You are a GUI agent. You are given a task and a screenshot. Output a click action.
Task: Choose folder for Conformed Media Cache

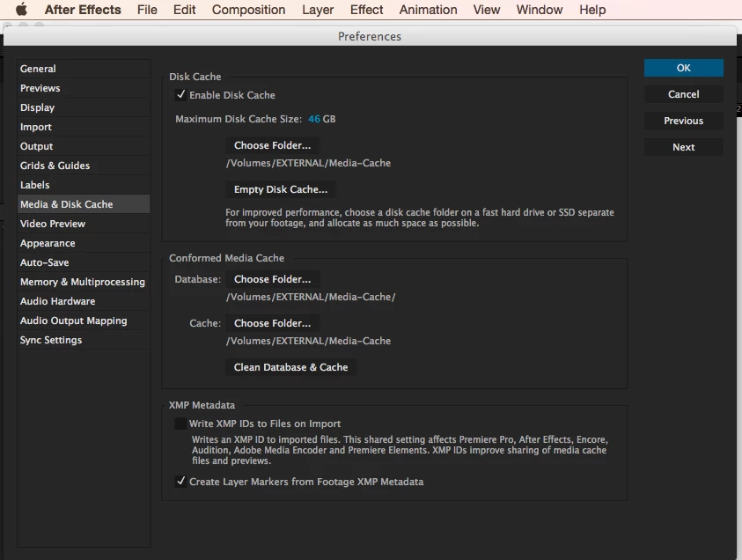click(272, 323)
